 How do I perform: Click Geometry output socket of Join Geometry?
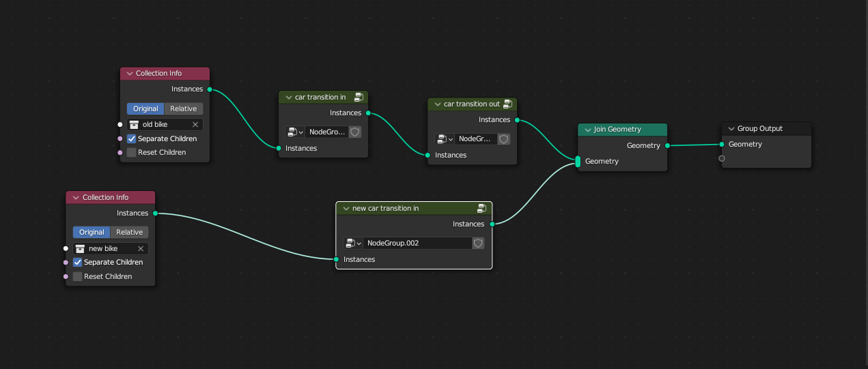[x=667, y=145]
